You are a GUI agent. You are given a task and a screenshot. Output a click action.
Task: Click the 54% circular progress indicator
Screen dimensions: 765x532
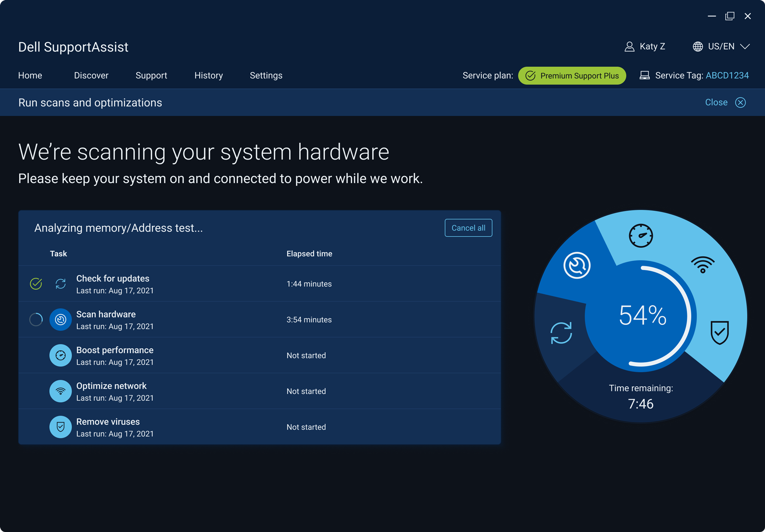coord(642,316)
